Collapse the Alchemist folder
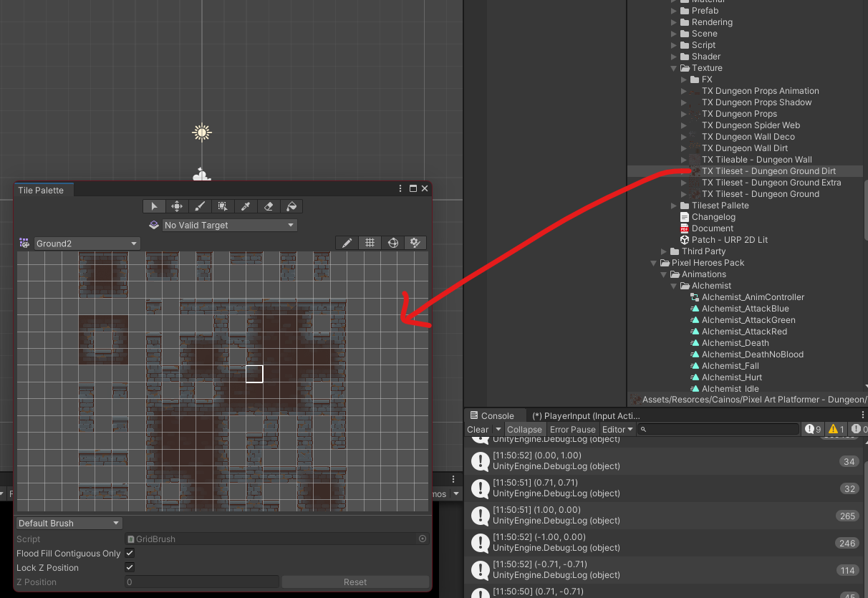Screen dimensions: 868x598 [674, 286]
